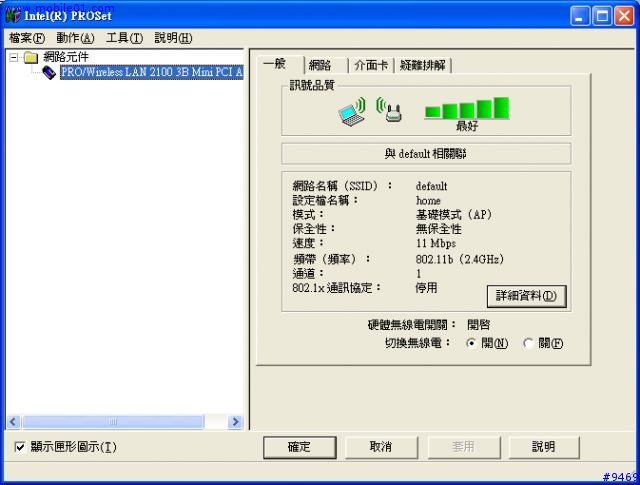The height and width of the screenshot is (485, 640).
Task: Click the speed value '11 Mbps'
Action: tap(436, 244)
